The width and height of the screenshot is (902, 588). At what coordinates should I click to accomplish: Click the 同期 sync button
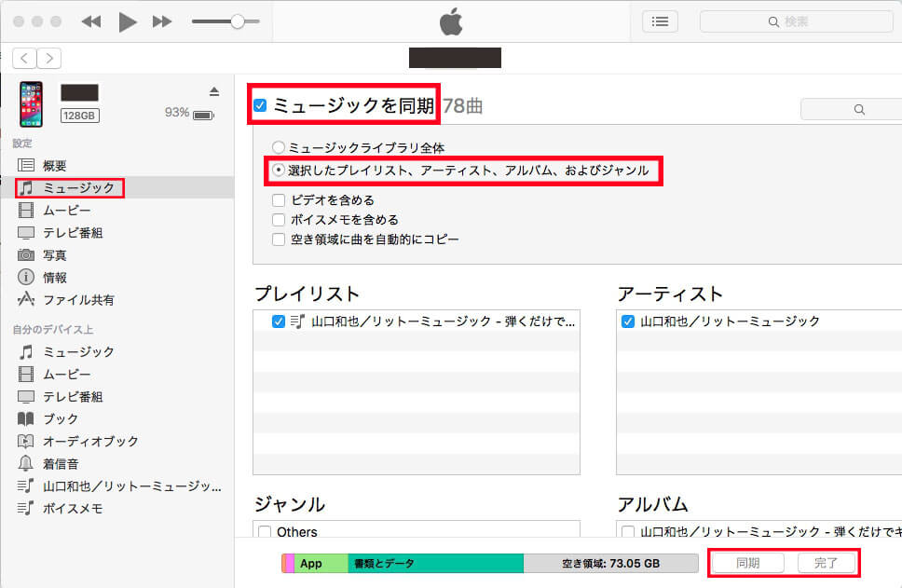pyautogui.click(x=748, y=563)
